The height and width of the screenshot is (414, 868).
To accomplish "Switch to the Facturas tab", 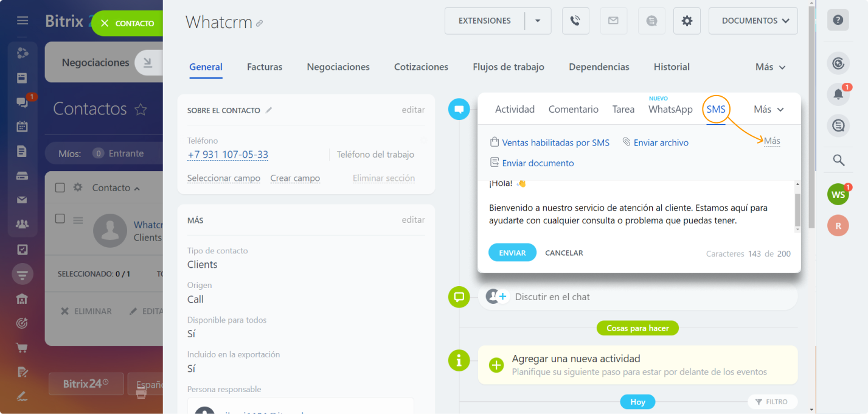I will point(265,67).
